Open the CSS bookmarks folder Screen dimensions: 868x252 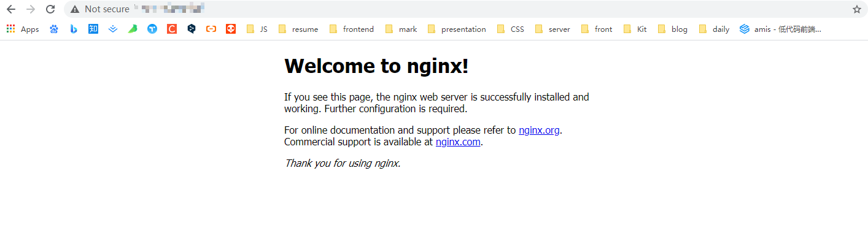[x=511, y=29]
